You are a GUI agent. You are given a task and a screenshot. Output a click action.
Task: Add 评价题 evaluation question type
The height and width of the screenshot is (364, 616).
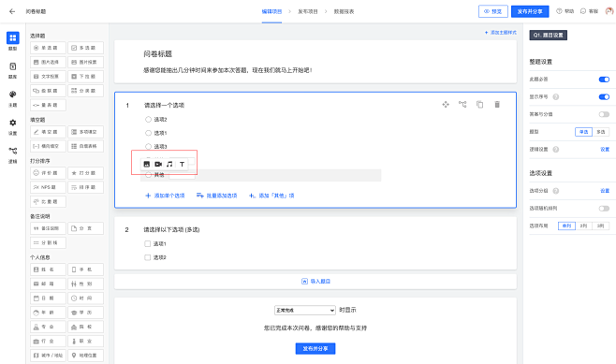48,173
